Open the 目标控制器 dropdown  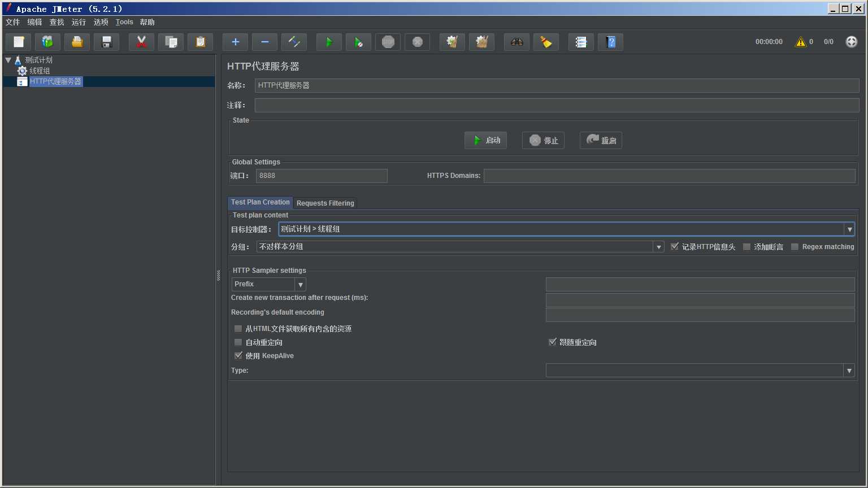[x=566, y=229]
